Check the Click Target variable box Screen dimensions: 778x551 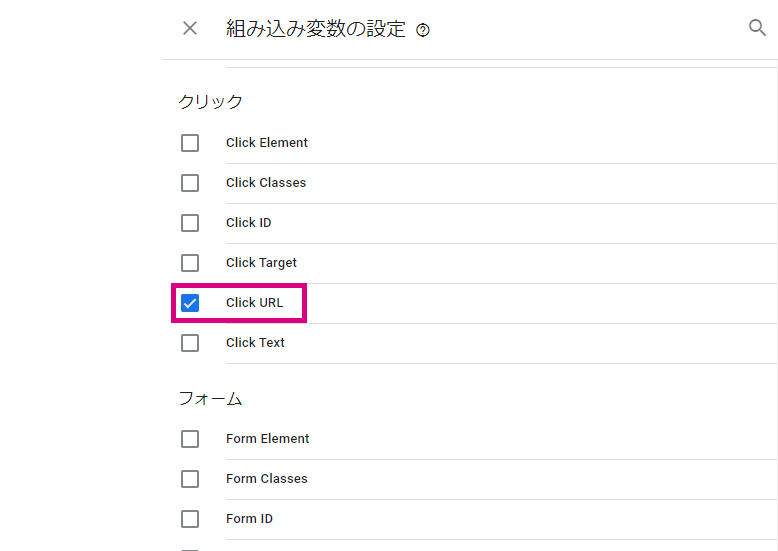pyautogui.click(x=190, y=263)
